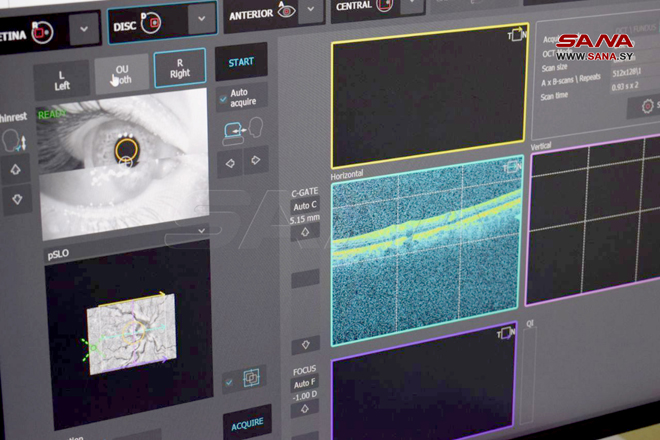Click the C-GATE slider handle
Viewport: 660px width, 440px height.
coord(305,279)
